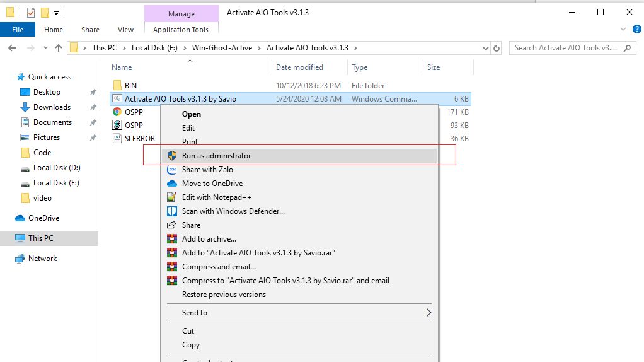Open the Quick Access Toolbar customize dropdown
The width and height of the screenshot is (644, 362).
pyautogui.click(x=57, y=13)
